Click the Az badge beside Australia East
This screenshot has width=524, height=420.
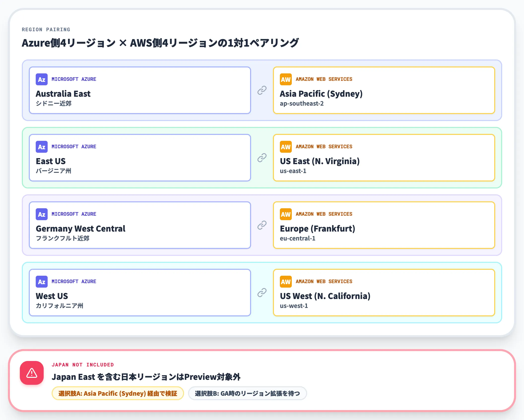42,79
